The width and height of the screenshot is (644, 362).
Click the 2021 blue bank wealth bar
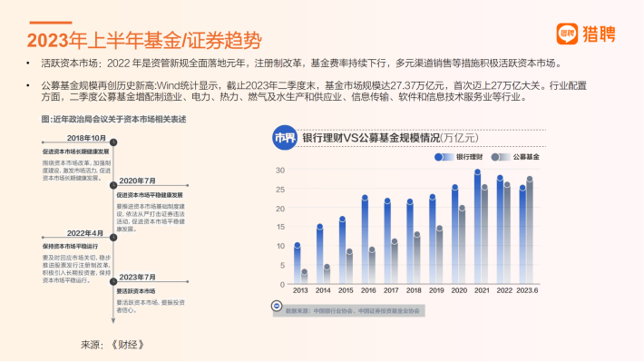click(x=477, y=227)
